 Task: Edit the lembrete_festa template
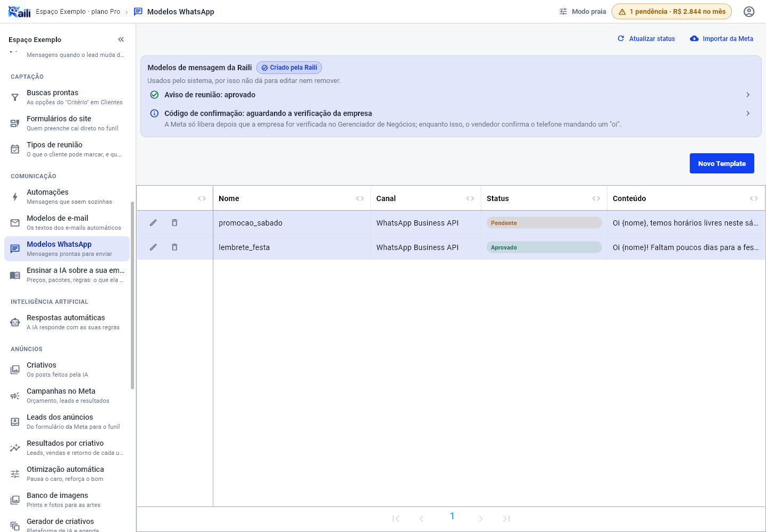[x=153, y=247]
